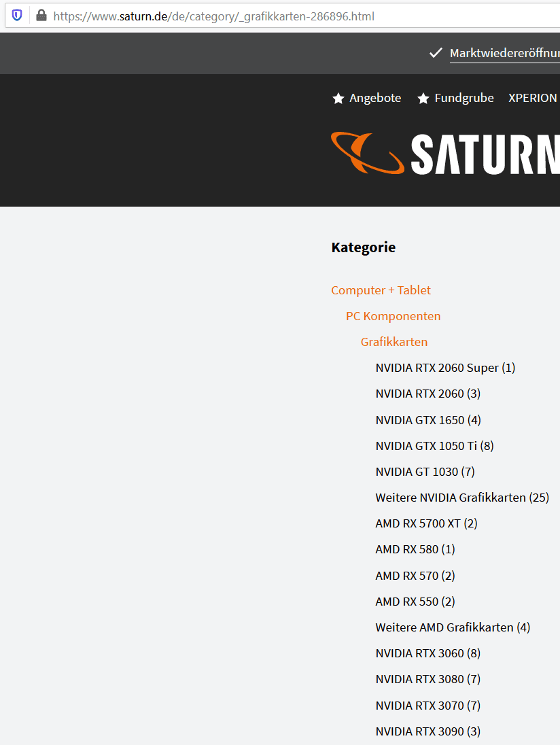The width and height of the screenshot is (560, 745).
Task: Filter by NVIDIA RTX 2060 (3)
Action: pyautogui.click(x=428, y=394)
